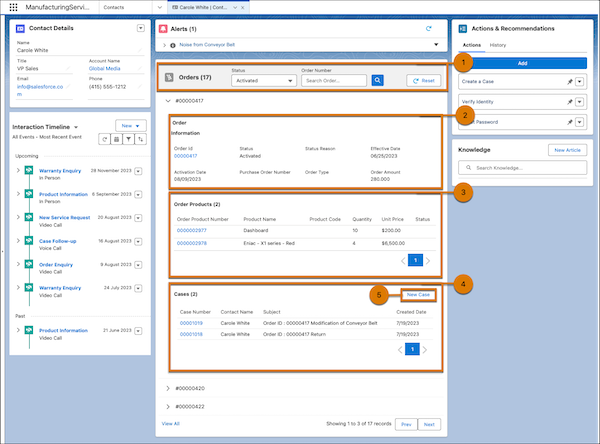
Task: Open the App Launcher grid icon
Action: 13,7
